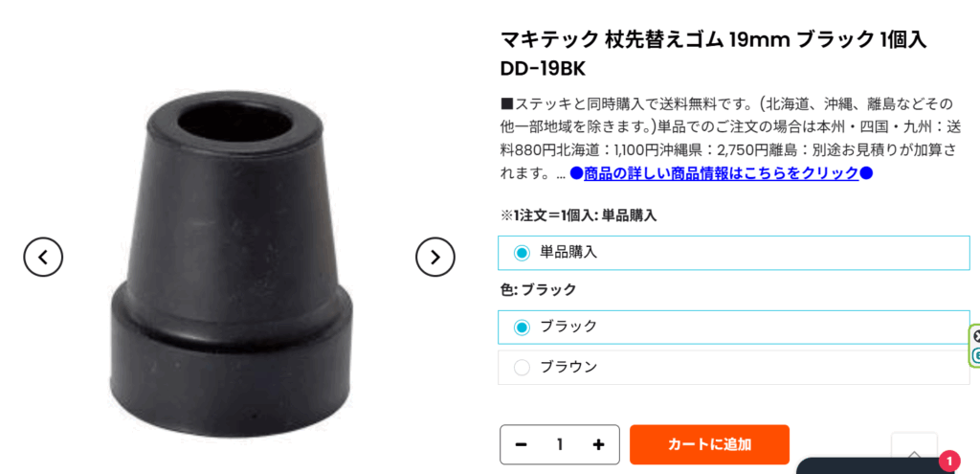Add the item with カートに追加 button

tap(709, 444)
